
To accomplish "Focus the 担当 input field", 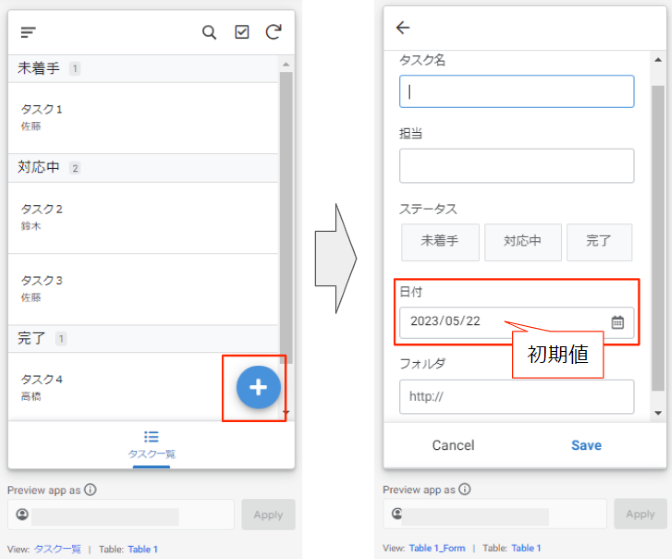I will [516, 166].
